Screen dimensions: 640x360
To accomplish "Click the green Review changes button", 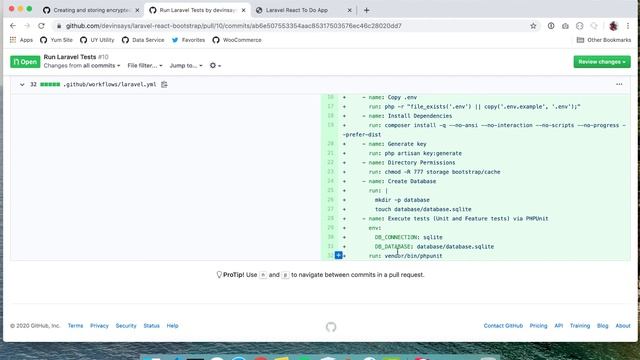I will pyautogui.click(x=602, y=62).
